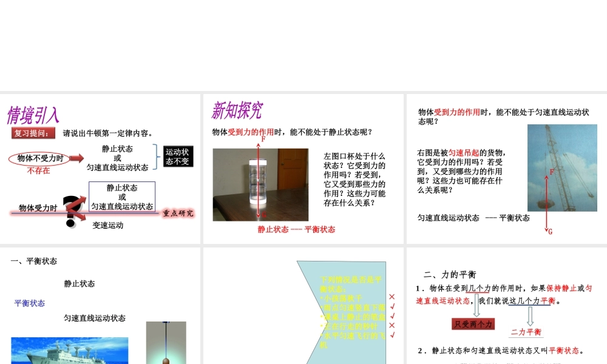The width and height of the screenshot is (607, 364).
Task: Click the text 请说出牛顿第一定律内容。
Action: 109,133
